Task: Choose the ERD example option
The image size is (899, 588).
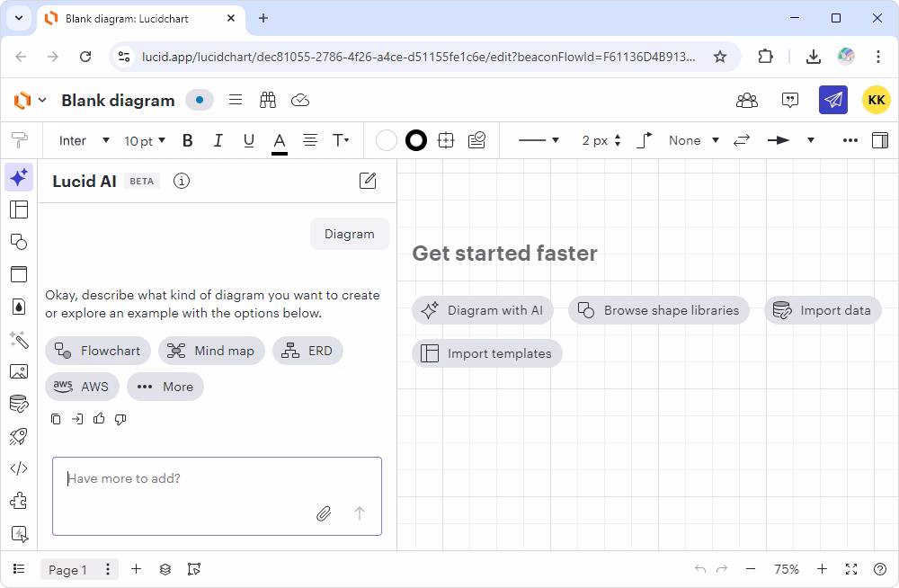Action: click(307, 351)
